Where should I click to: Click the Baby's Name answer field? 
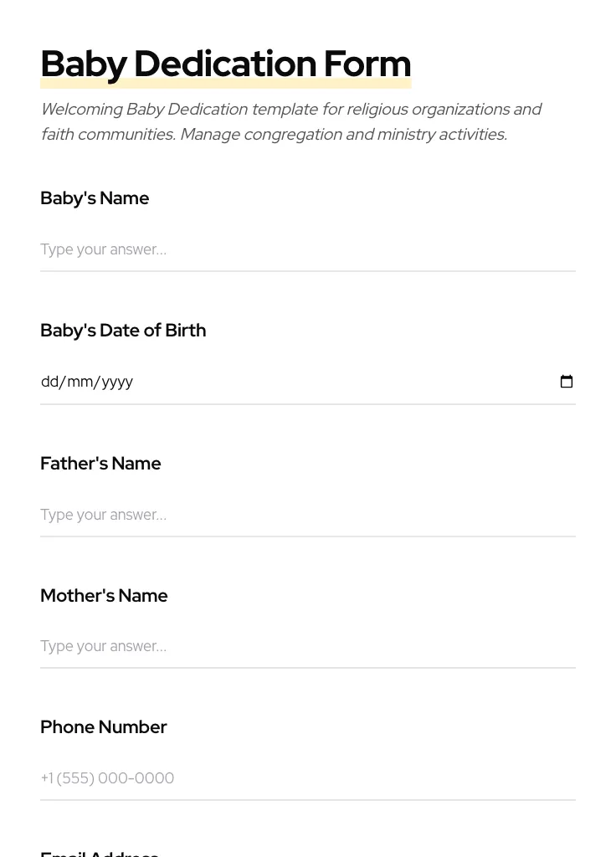(x=307, y=249)
